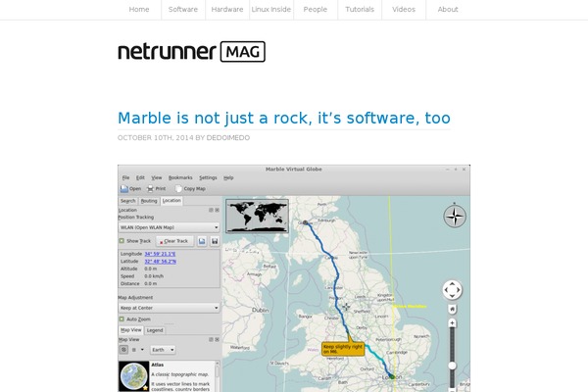Go to Home in site navigation

coord(139,10)
